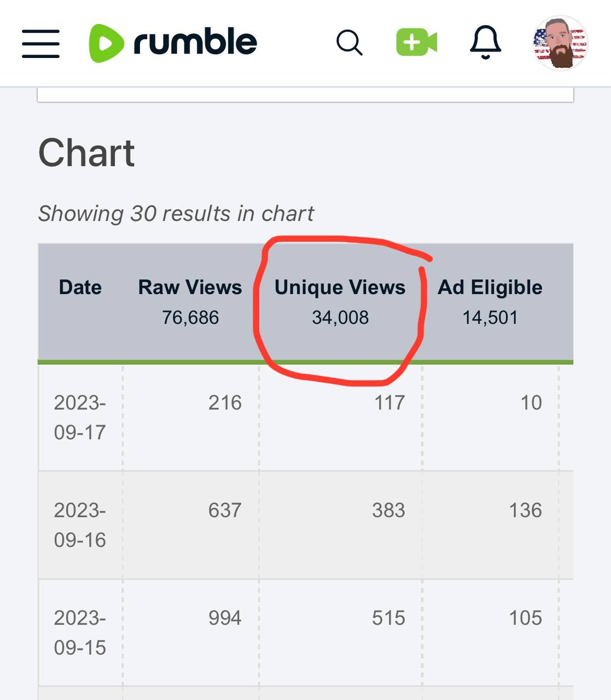Open the hamburger navigation menu
The height and width of the screenshot is (700, 611).
pos(41,44)
